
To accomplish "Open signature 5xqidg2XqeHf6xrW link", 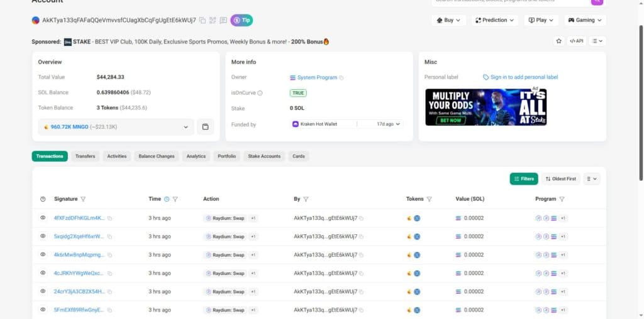I will pos(79,237).
